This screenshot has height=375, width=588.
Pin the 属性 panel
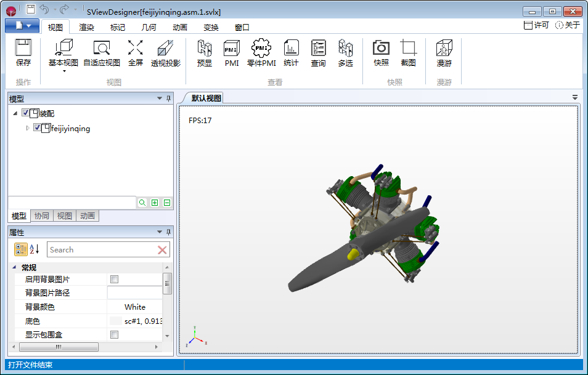[169, 232]
